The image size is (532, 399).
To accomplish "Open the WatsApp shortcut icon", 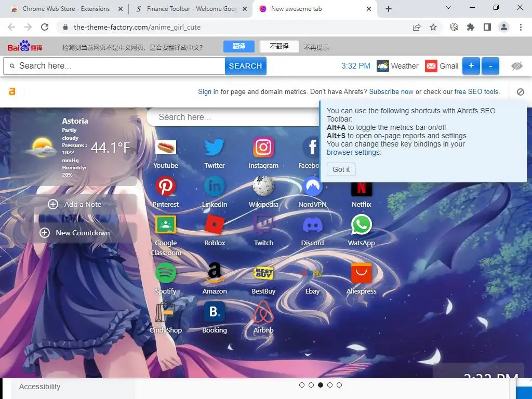I will tap(362, 224).
